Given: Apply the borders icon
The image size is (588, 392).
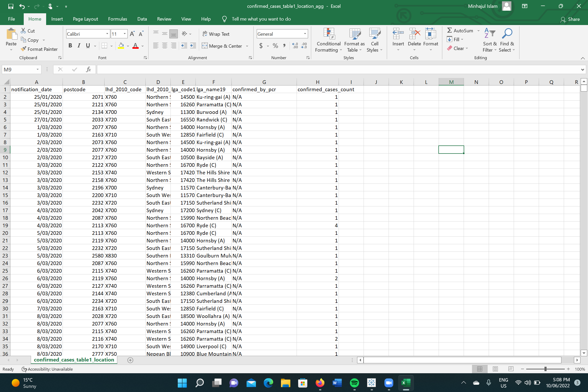Looking at the screenshot, I should coord(105,46).
